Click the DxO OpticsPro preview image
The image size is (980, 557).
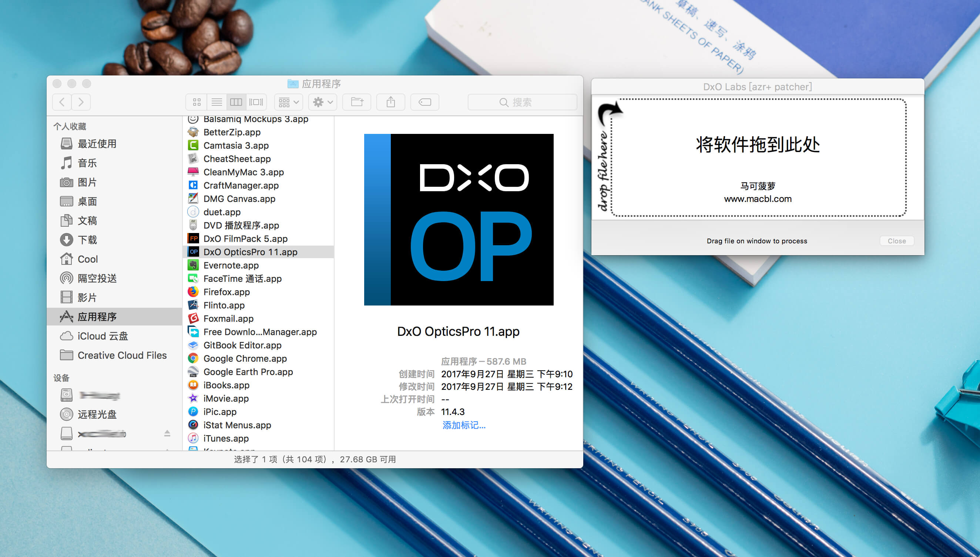point(459,220)
